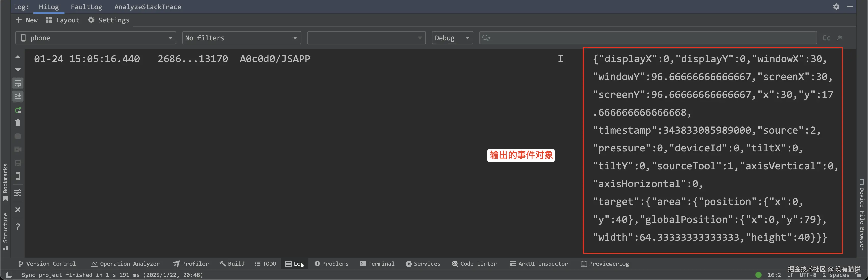
Task: Focus the log search input field
Action: click(x=640, y=38)
